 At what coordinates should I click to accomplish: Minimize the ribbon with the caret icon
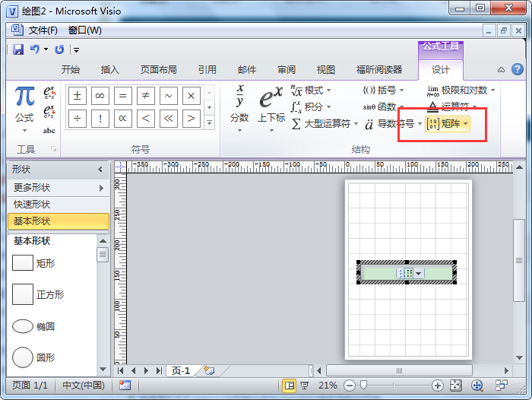click(501, 70)
